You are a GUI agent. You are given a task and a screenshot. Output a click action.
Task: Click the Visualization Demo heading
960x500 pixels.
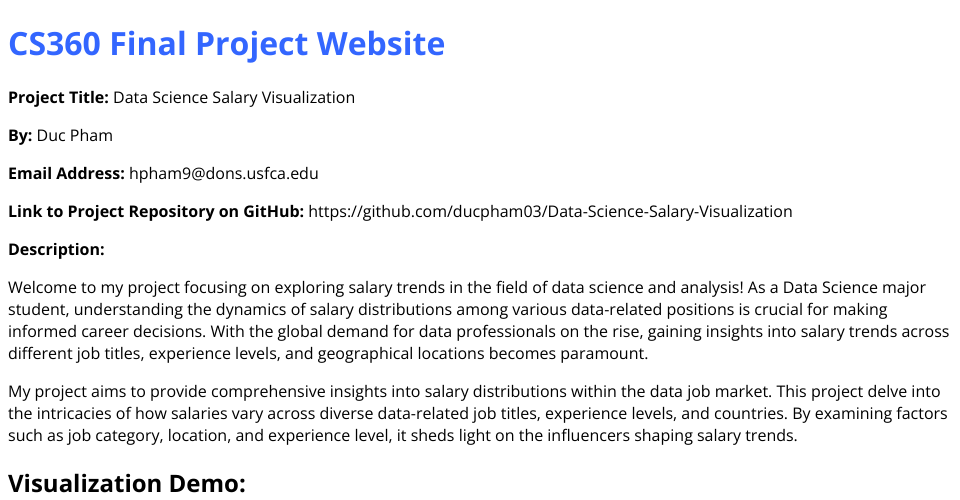click(x=127, y=483)
